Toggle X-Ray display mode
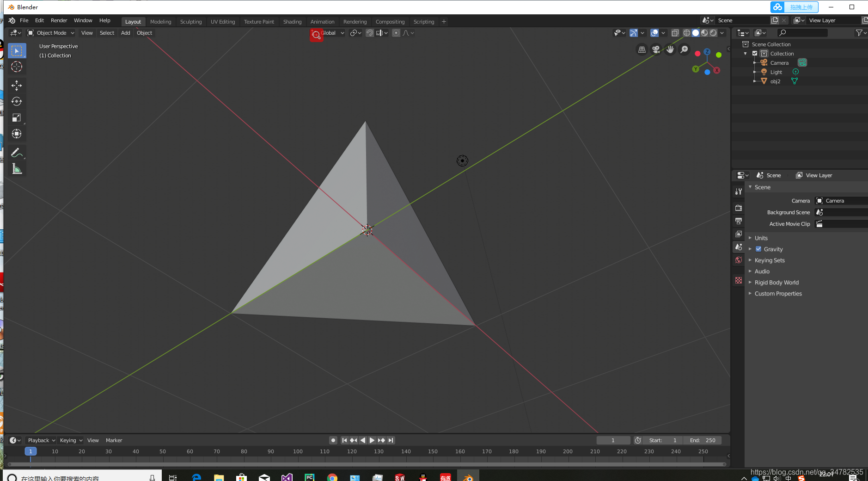This screenshot has height=481, width=868. (675, 33)
